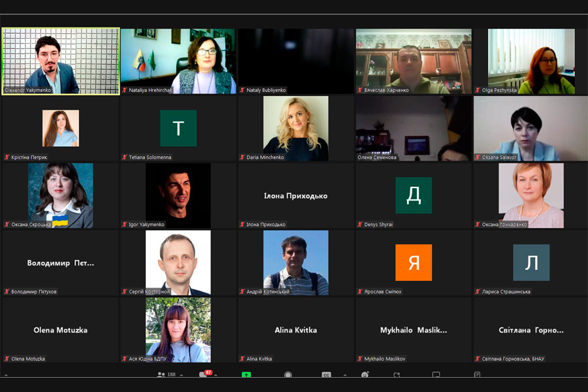Click Оксана Гончаренко's profile photo
The image size is (588, 392).
(x=531, y=195)
